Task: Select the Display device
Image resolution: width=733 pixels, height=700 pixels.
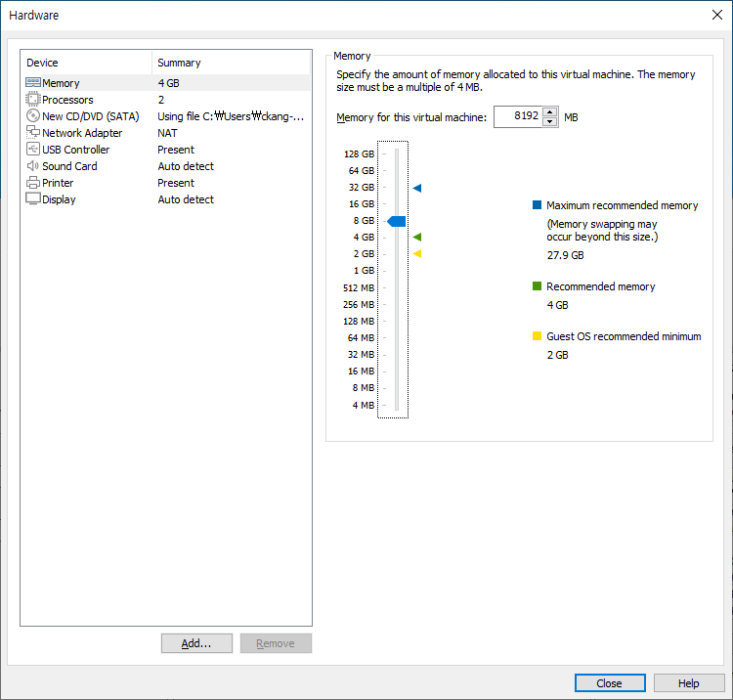Action: 167,199
